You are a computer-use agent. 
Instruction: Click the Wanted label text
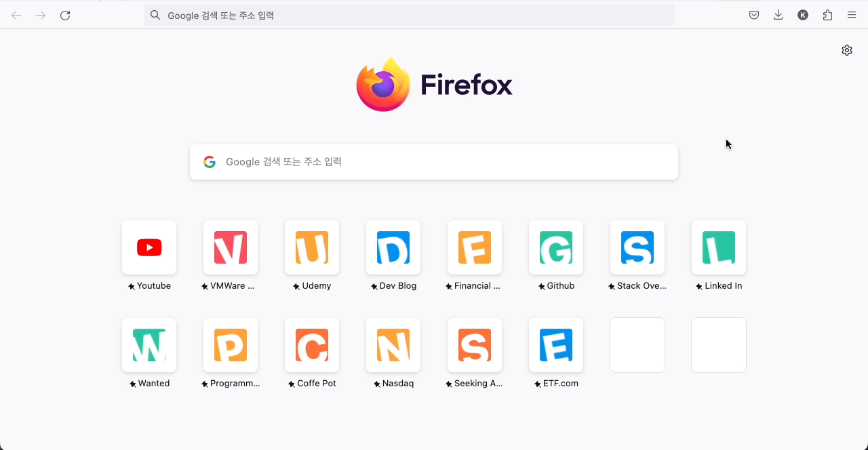click(x=154, y=384)
